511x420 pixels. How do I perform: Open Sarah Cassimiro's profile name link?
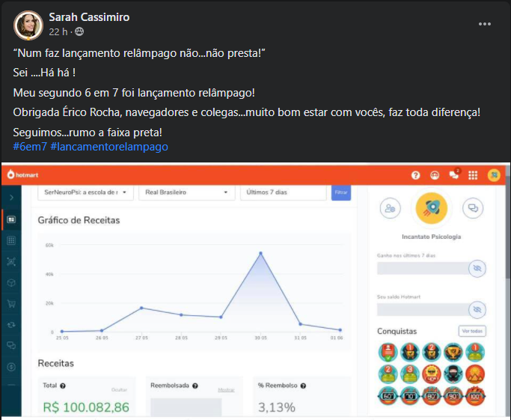click(x=89, y=17)
